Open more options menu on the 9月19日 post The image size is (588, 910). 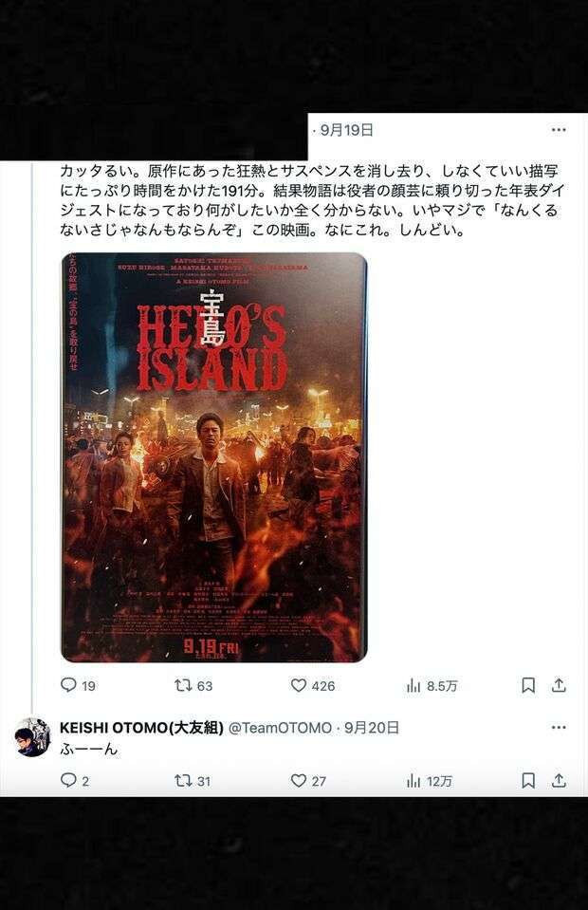click(x=559, y=130)
